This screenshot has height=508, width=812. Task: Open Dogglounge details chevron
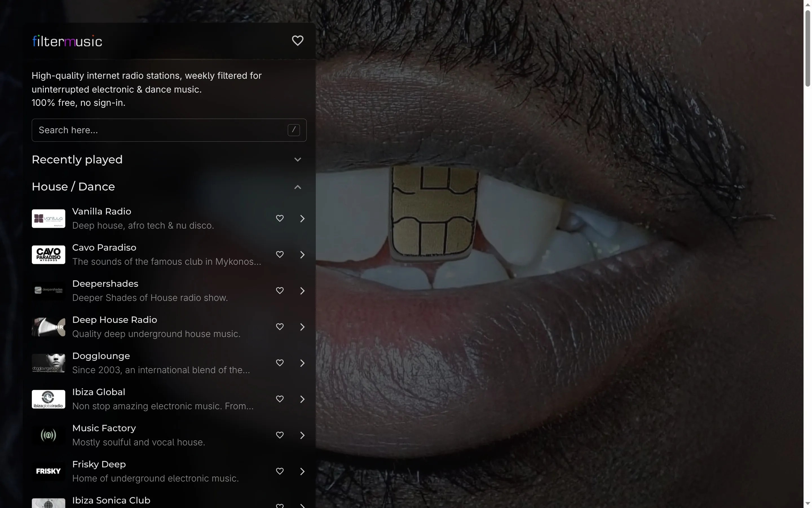coord(302,363)
